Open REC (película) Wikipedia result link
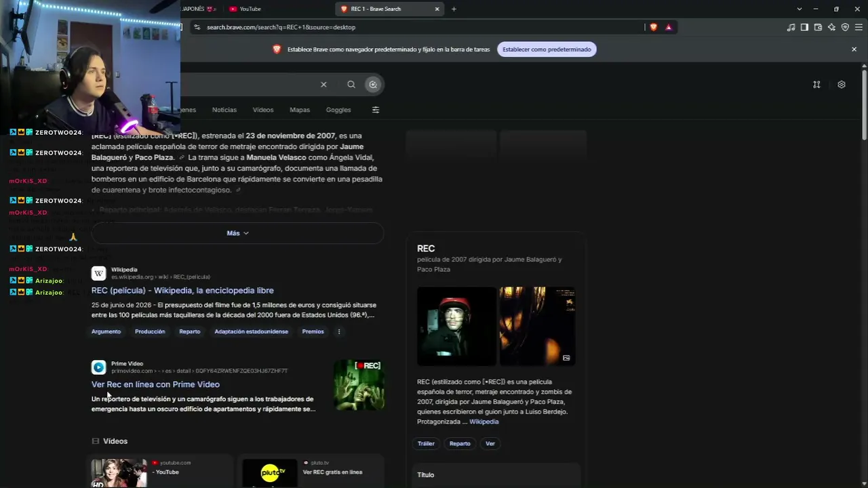Screen dimensions: 868x488 [x=182, y=290]
